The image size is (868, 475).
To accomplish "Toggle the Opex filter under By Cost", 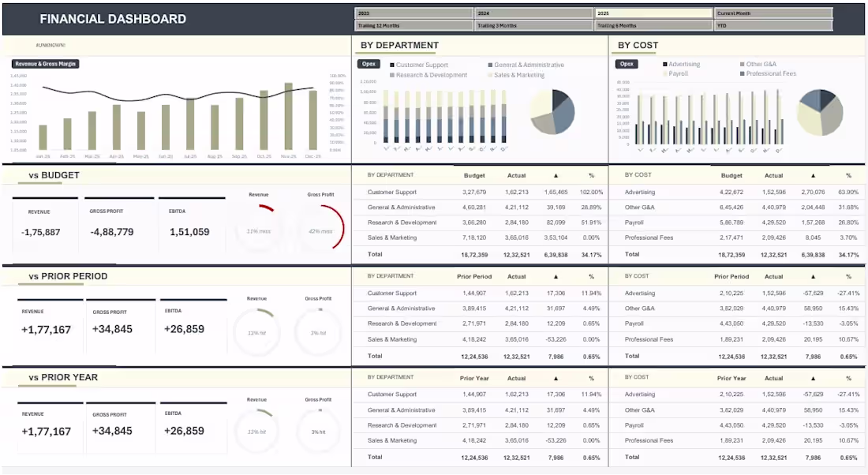I will click(x=627, y=64).
